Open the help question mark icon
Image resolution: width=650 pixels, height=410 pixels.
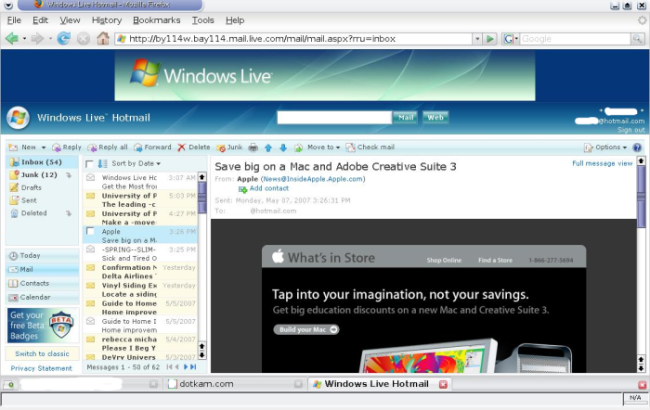637,148
